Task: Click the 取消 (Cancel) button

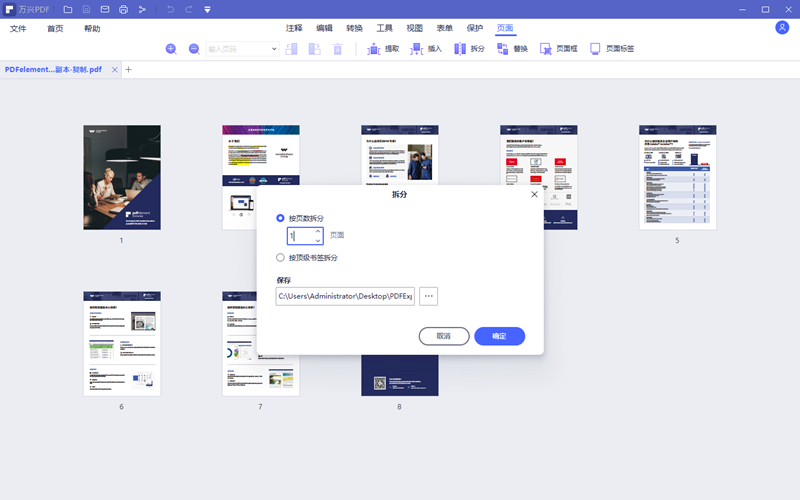Action: [x=444, y=336]
